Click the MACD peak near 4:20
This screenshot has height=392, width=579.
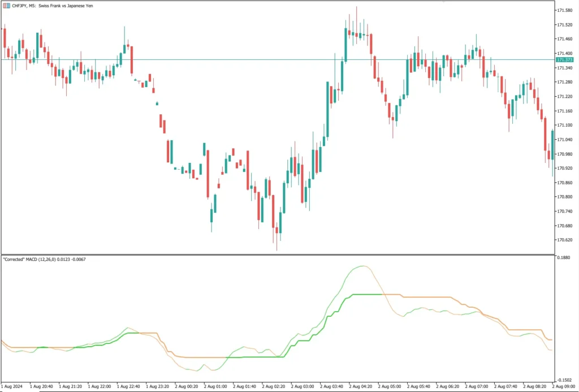tap(362, 266)
